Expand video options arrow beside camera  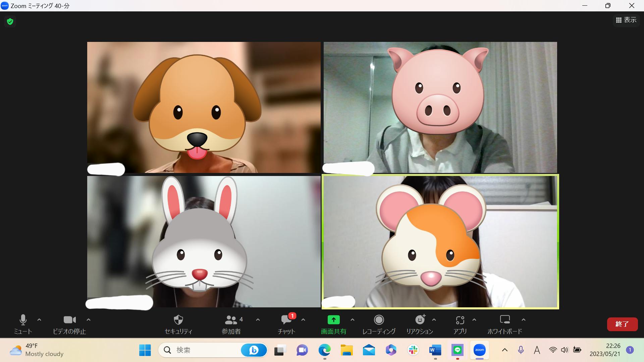89,320
